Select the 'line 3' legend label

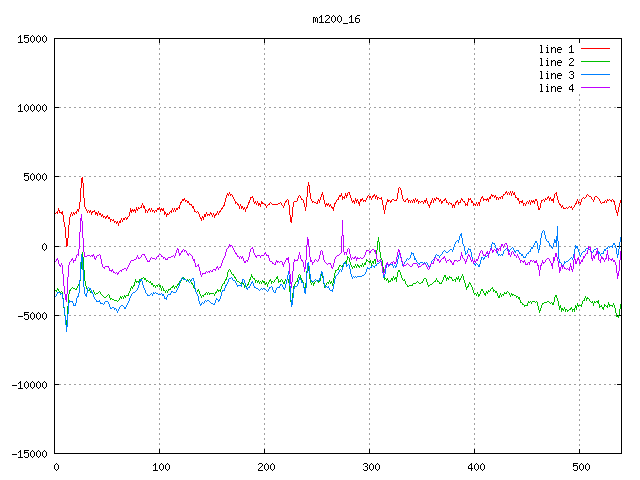coord(556,76)
